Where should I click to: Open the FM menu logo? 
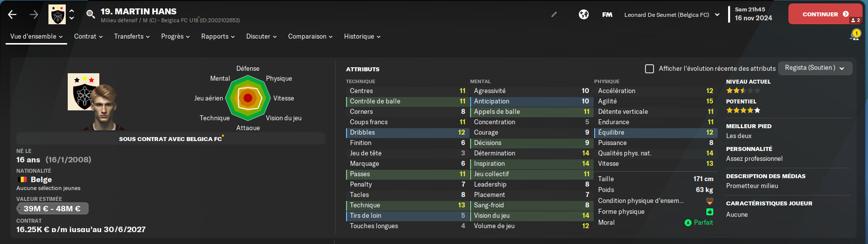point(607,15)
